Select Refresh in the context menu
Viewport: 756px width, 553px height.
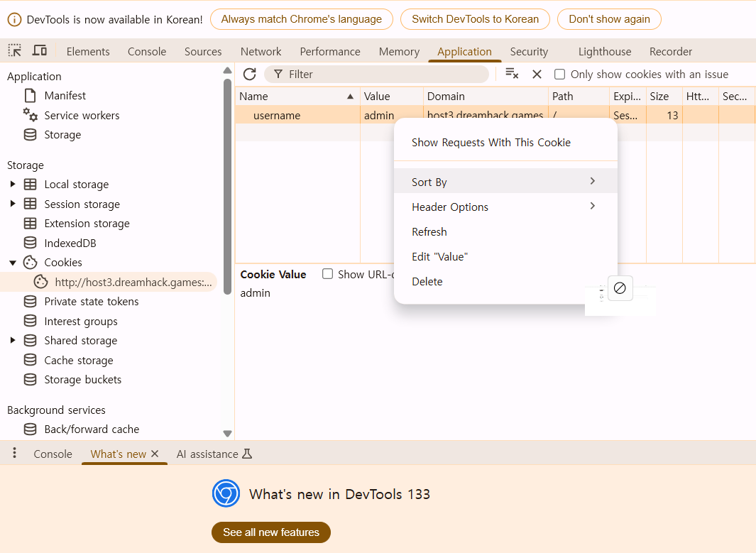[505, 231]
